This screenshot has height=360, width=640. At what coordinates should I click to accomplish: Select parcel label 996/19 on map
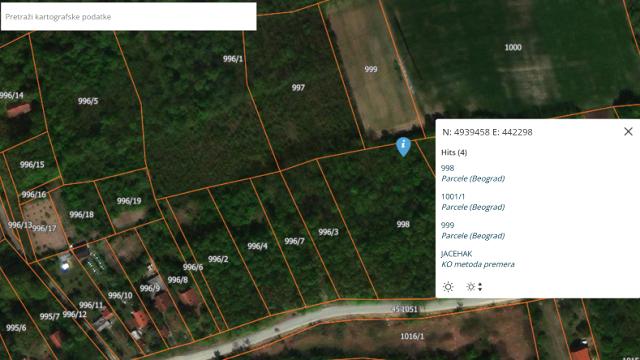coord(129,201)
